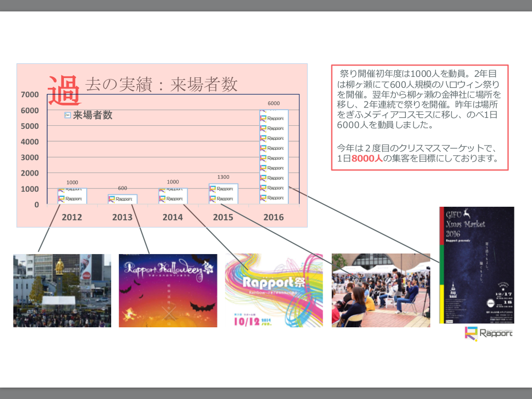
Task: Click the Rapport logo beneath the Xmas poster
Action: click(488, 334)
